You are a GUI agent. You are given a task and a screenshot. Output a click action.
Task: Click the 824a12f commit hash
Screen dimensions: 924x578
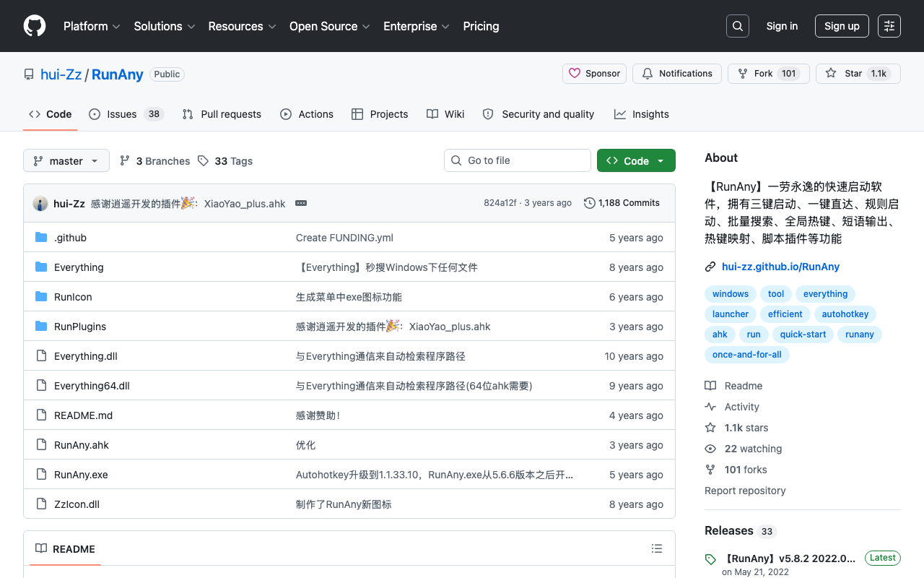(x=500, y=203)
